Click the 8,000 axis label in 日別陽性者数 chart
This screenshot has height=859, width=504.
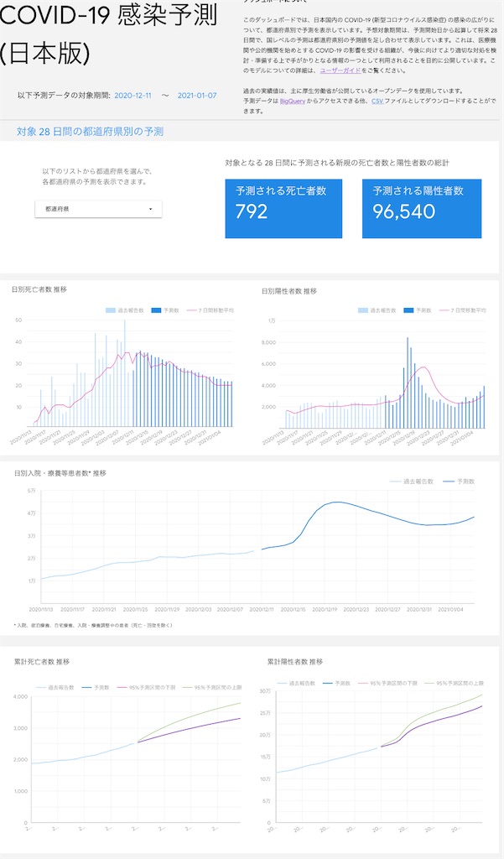pos(269,342)
